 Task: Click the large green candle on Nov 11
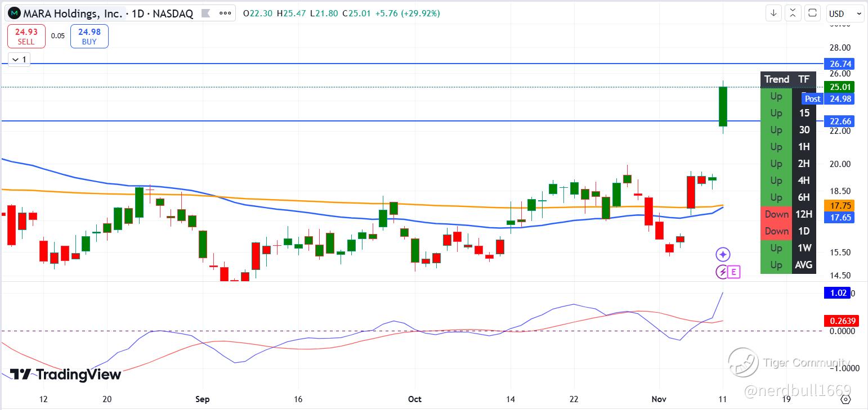723,106
